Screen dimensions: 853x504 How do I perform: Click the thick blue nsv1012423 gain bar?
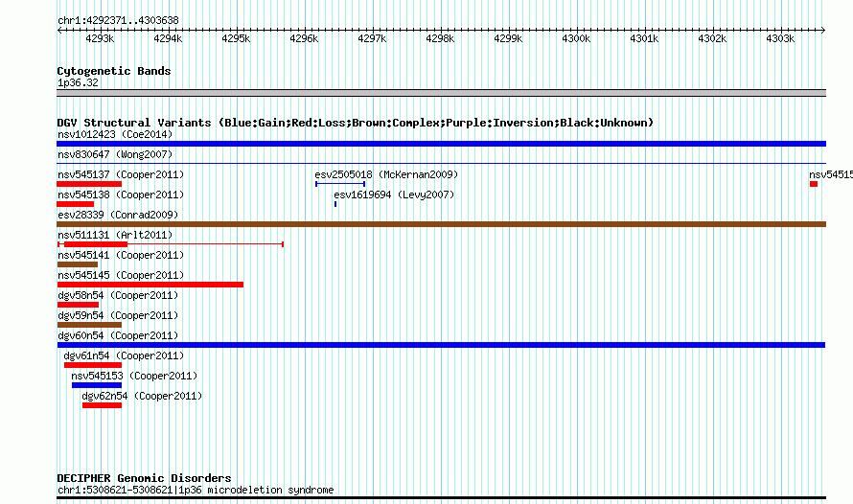point(441,144)
